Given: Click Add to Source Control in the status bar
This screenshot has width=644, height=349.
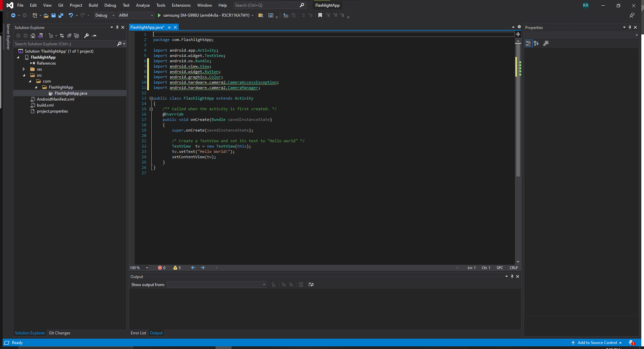Looking at the screenshot, I should pyautogui.click(x=597, y=342).
